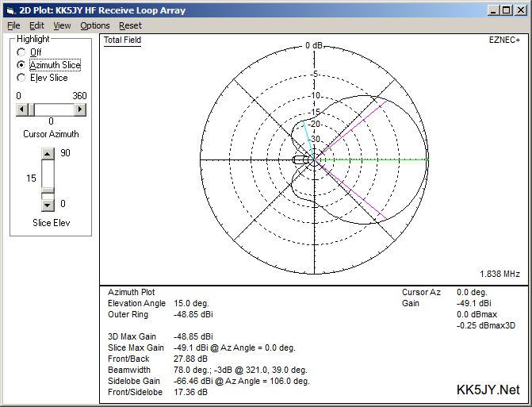Click the Cursor Gain -49.1 dBi value
The image size is (532, 407).
pyautogui.click(x=473, y=303)
